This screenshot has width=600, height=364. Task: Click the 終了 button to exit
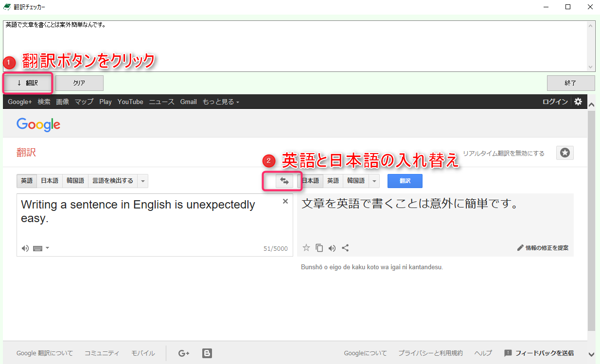click(571, 83)
